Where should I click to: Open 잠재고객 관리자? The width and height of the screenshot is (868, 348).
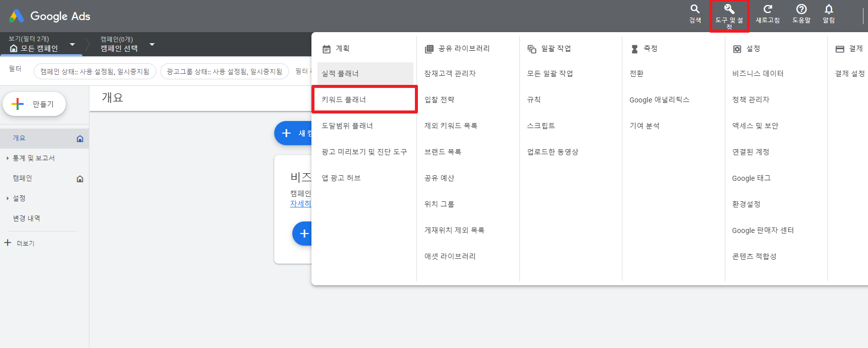pos(450,73)
